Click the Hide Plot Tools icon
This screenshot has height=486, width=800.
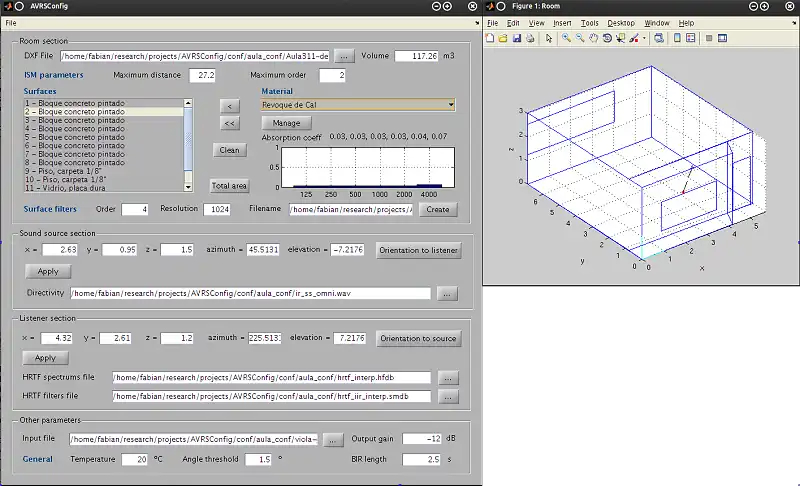(709, 38)
